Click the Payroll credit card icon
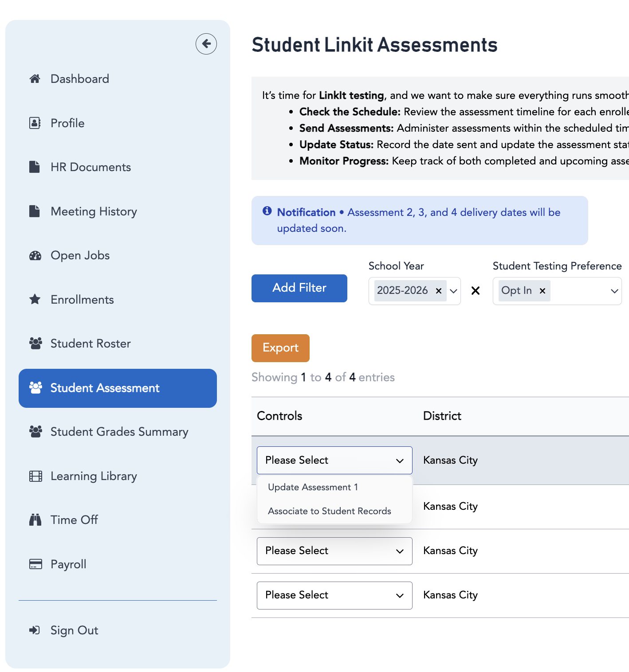Image resolution: width=629 pixels, height=672 pixels. 35,564
